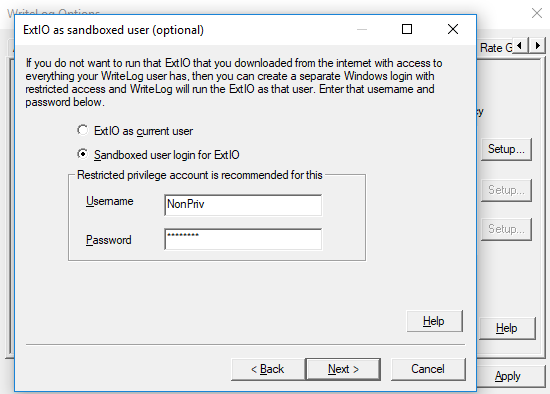Close the WriteLog Options window
550x394 pixels.
[537, 13]
